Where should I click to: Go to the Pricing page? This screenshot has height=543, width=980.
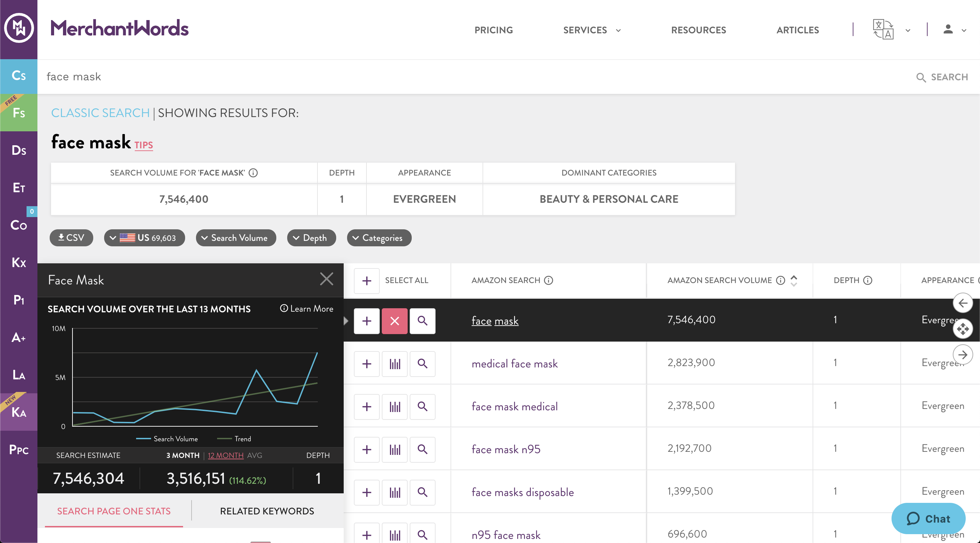point(493,30)
